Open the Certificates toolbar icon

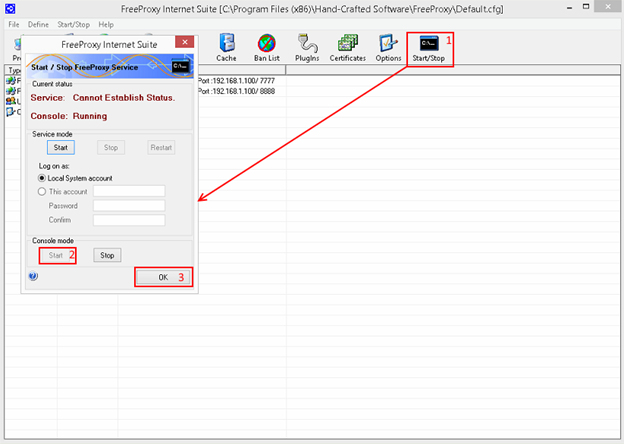pos(347,47)
